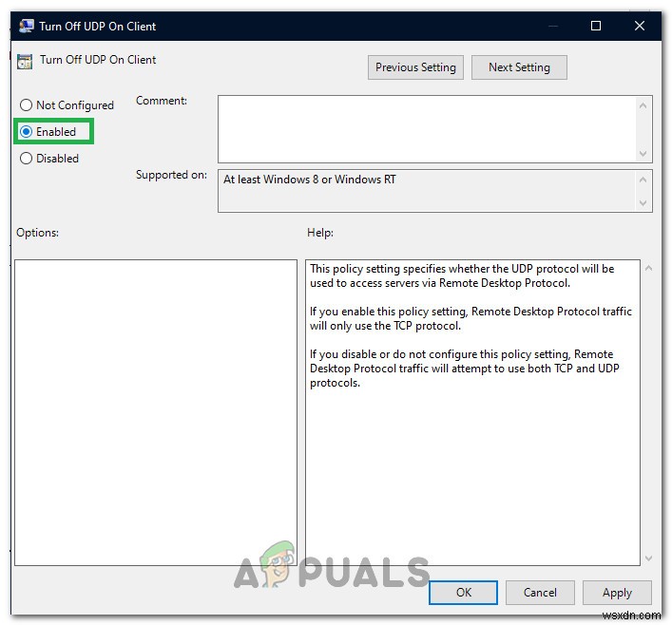672x625 pixels.
Task: Click the Help: label
Action: [319, 233]
